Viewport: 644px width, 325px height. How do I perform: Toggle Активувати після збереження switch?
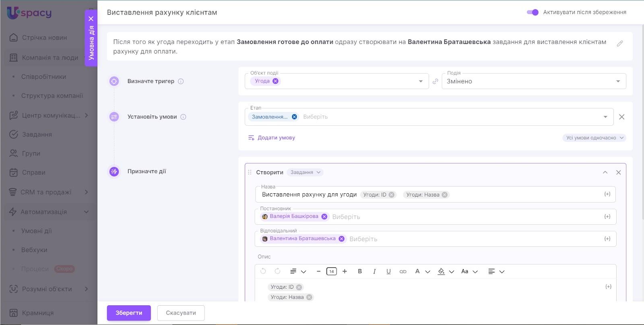tap(533, 12)
